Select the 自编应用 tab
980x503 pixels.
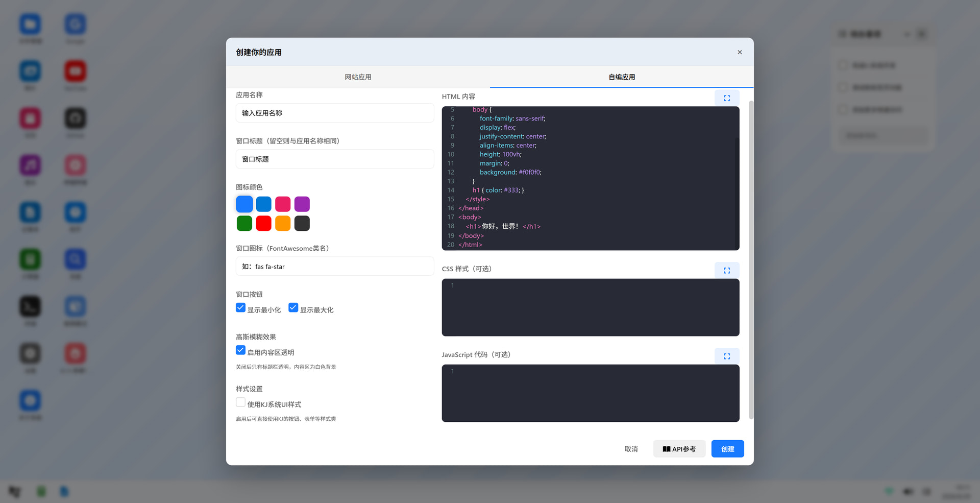pos(622,77)
